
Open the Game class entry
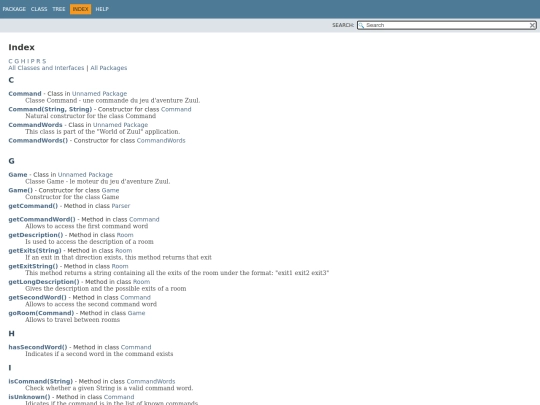(18, 175)
